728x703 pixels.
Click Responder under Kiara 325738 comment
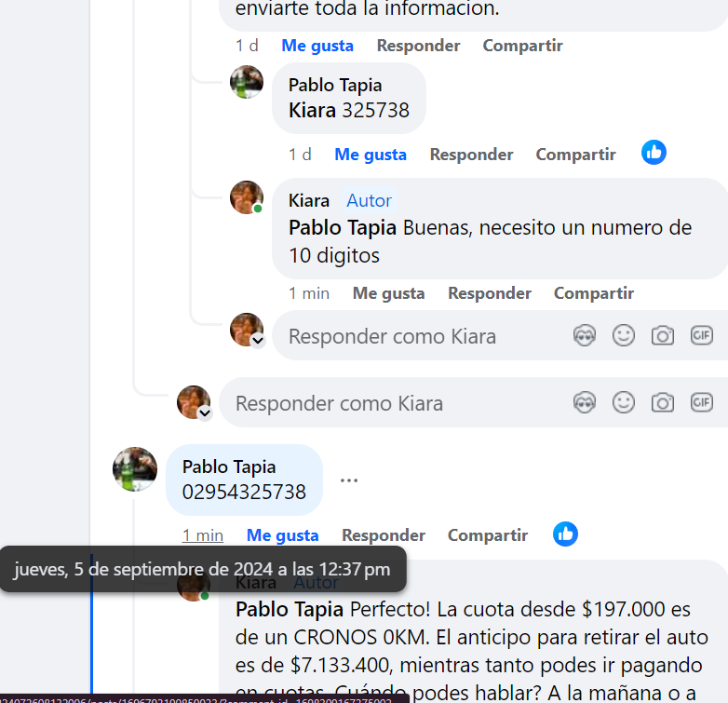tap(471, 155)
